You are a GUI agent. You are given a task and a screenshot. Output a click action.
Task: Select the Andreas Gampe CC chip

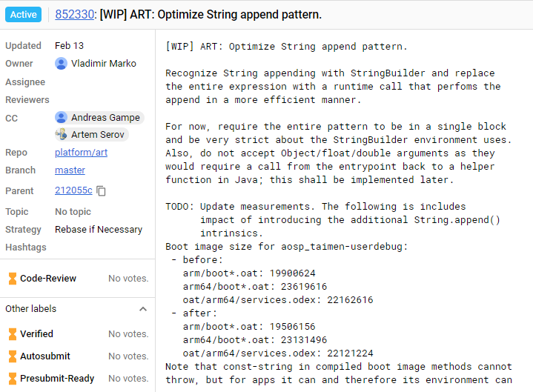tap(99, 118)
